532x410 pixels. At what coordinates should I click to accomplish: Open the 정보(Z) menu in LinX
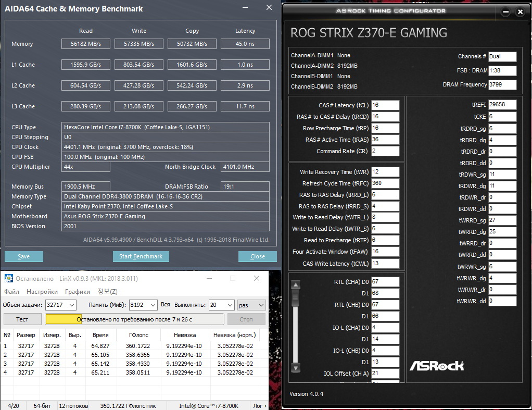coord(107,291)
